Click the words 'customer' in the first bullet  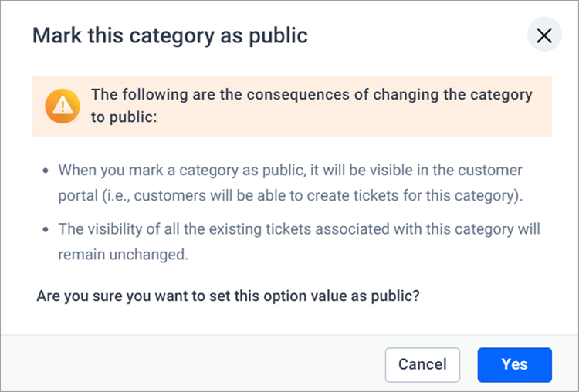coord(490,171)
